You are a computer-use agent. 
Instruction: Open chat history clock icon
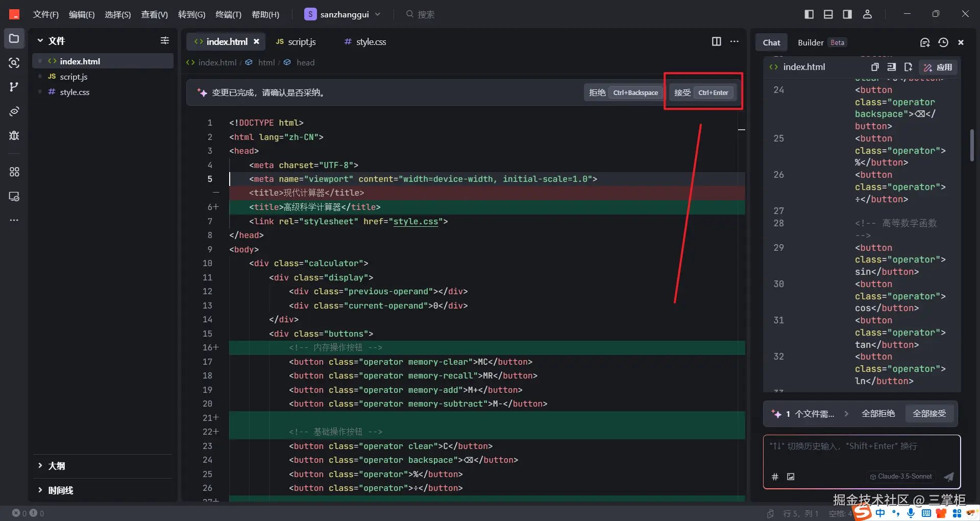pos(943,42)
